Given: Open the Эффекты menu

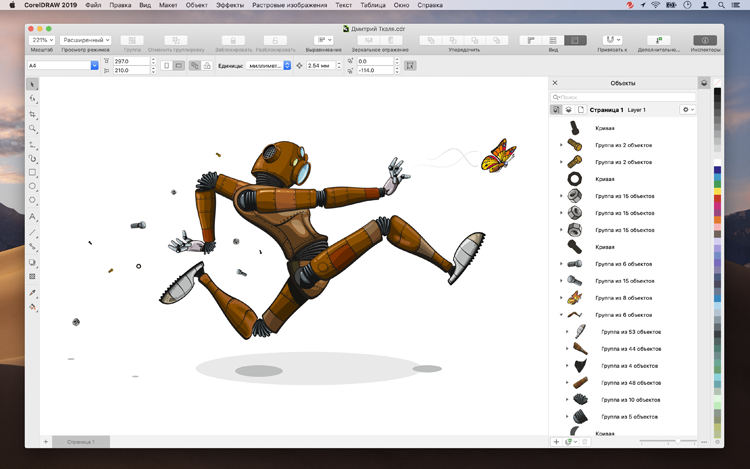Looking at the screenshot, I should point(230,5).
